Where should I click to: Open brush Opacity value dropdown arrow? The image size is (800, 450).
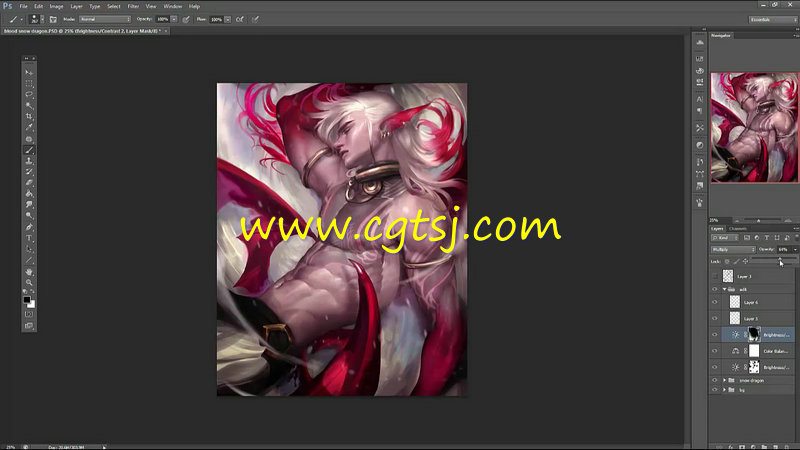point(174,19)
